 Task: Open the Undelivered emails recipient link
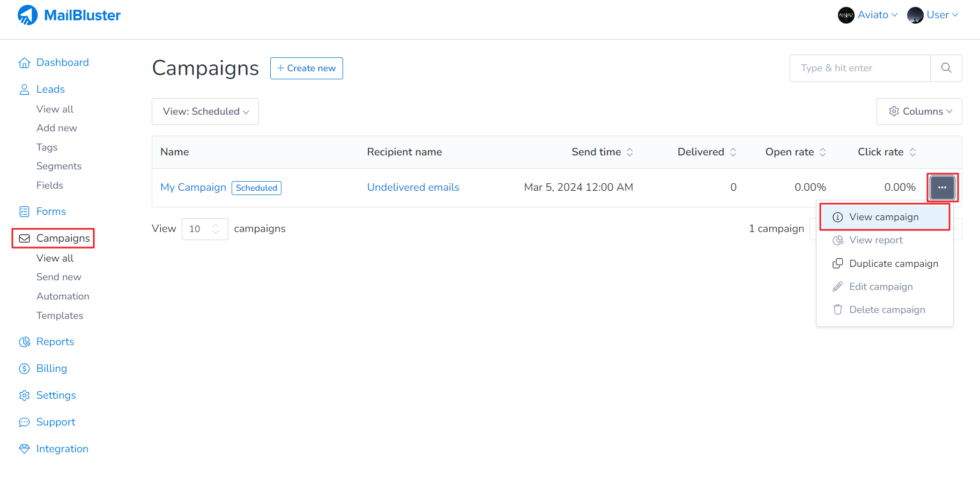[413, 188]
